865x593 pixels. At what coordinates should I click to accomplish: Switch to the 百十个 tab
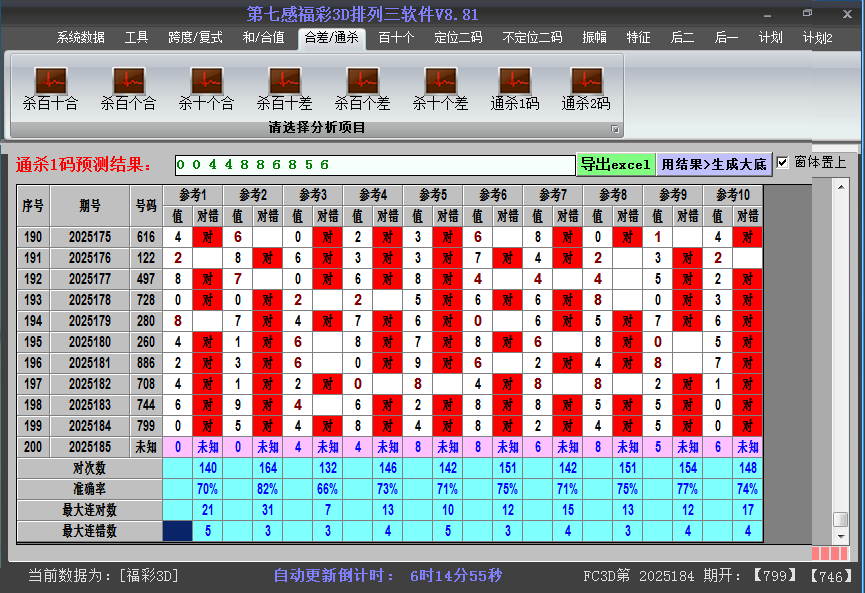396,38
